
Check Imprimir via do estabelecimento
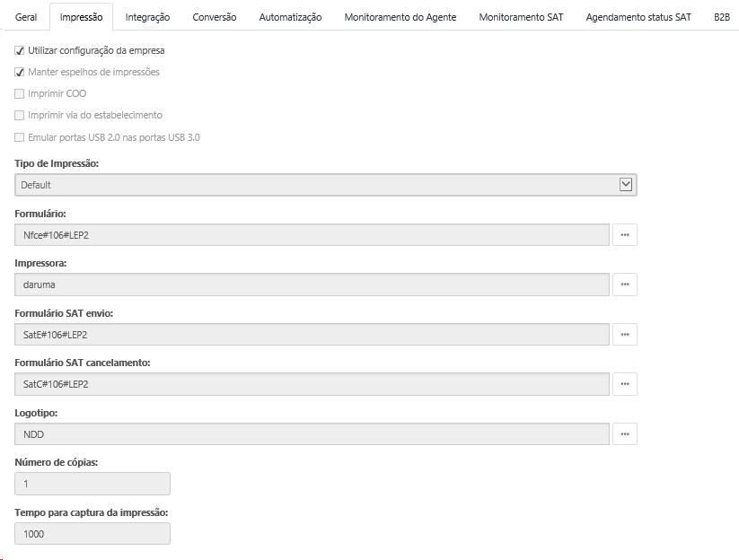[x=20, y=116]
